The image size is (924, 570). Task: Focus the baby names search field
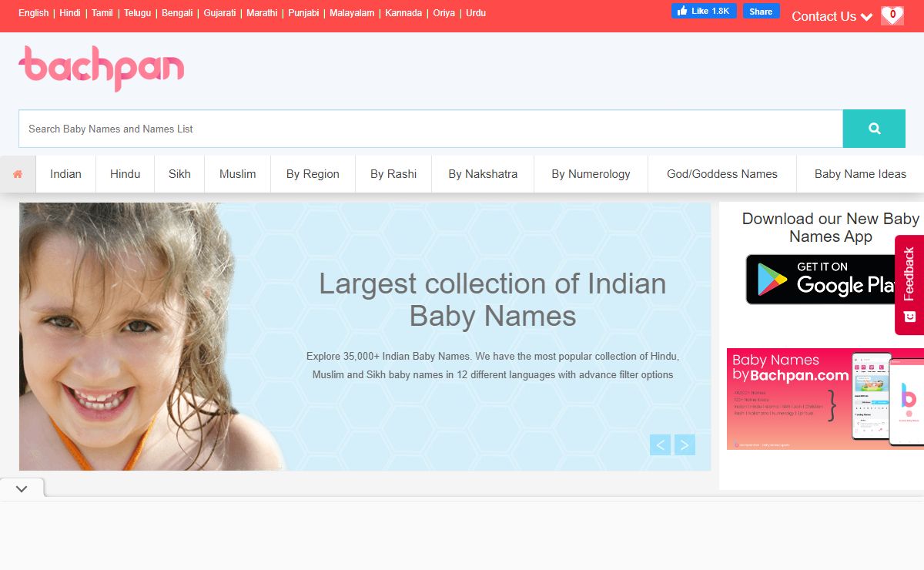430,129
